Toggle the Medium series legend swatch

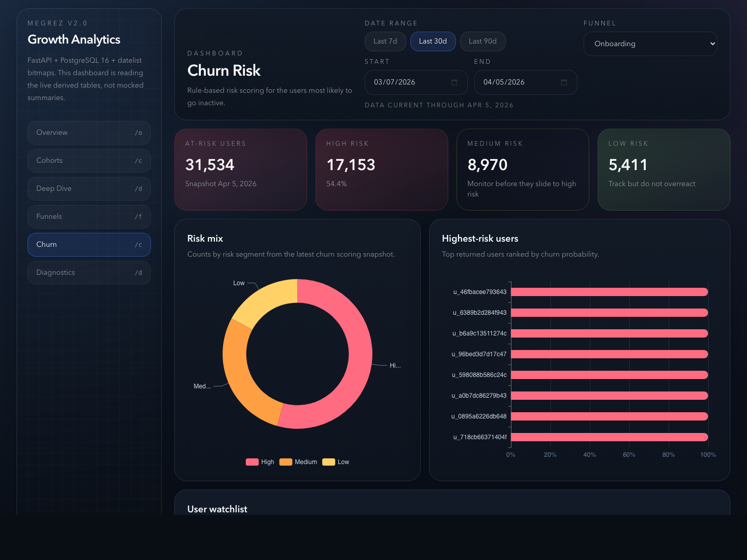tap(285, 462)
